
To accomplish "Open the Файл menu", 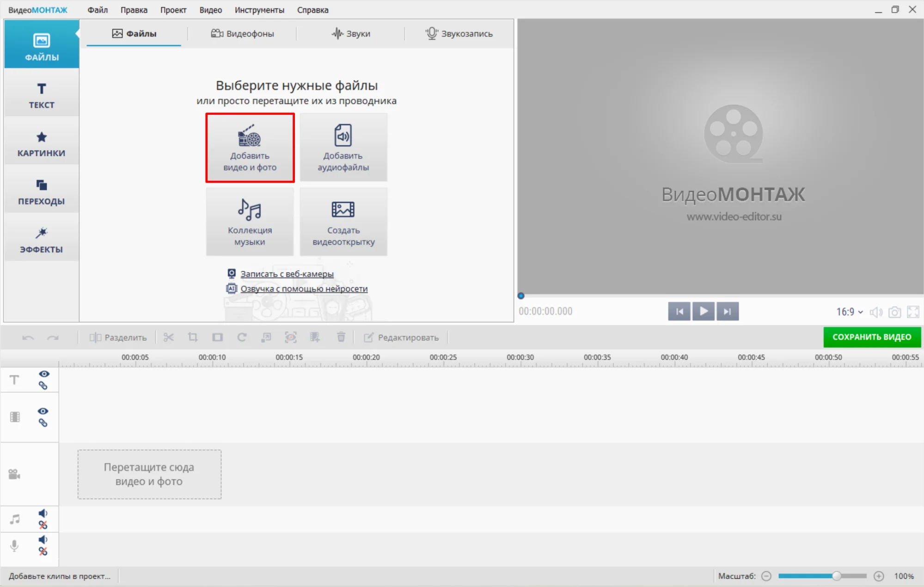I will (98, 10).
